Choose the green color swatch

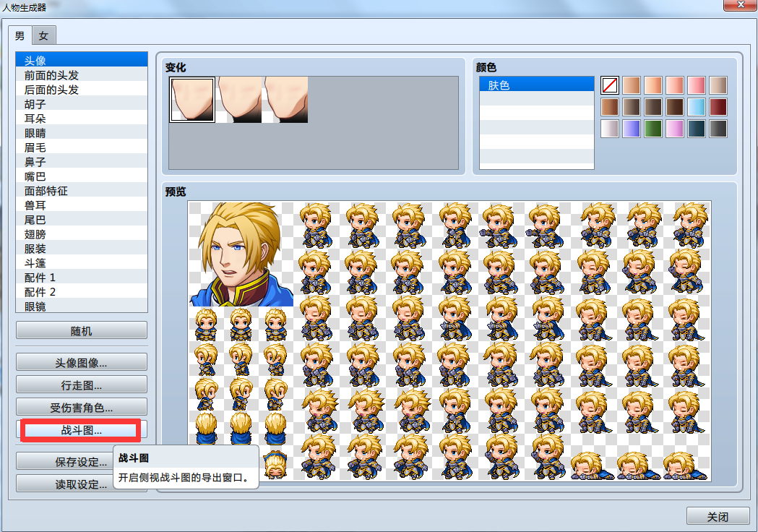coord(653,129)
